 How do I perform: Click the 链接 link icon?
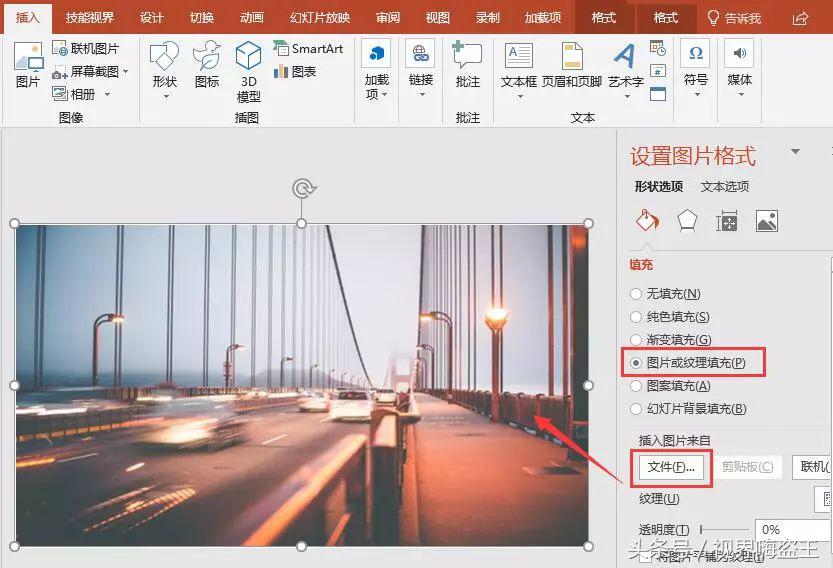(420, 54)
